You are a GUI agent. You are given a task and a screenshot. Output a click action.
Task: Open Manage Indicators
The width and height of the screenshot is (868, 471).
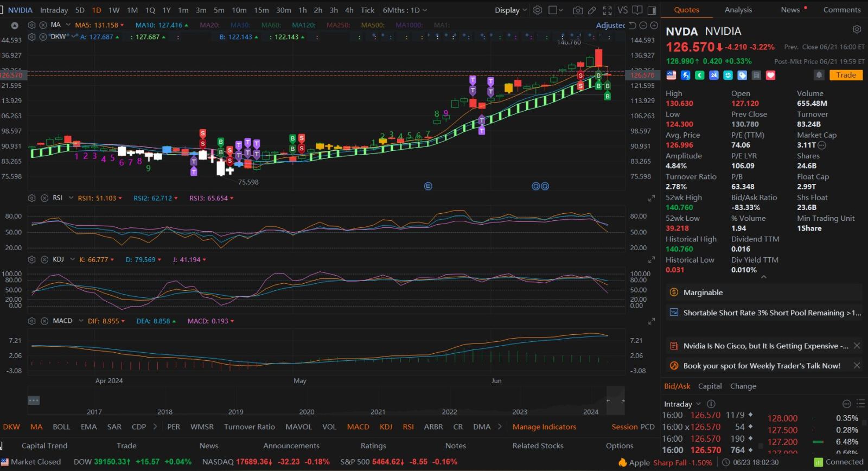click(544, 427)
